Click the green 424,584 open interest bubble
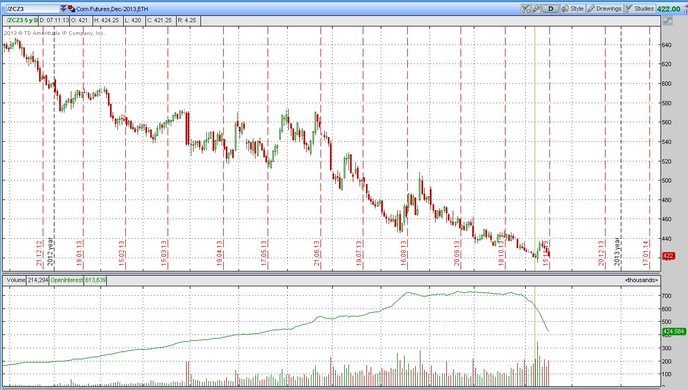 tap(674, 332)
